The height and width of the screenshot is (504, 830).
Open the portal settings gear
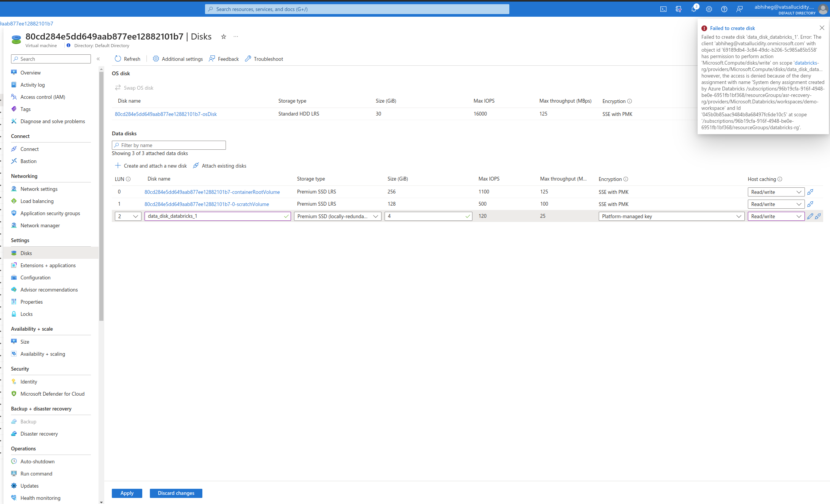pos(709,9)
